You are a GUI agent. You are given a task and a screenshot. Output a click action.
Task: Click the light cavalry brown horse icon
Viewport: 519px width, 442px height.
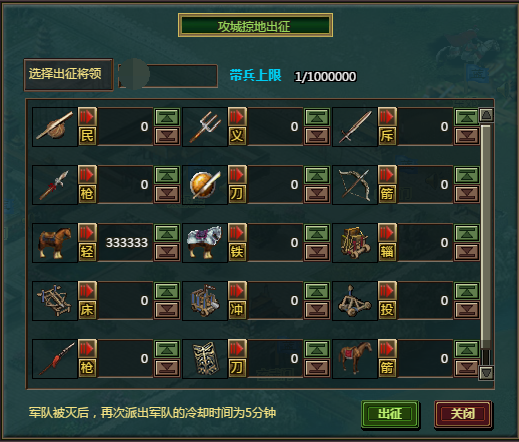tap(55, 243)
